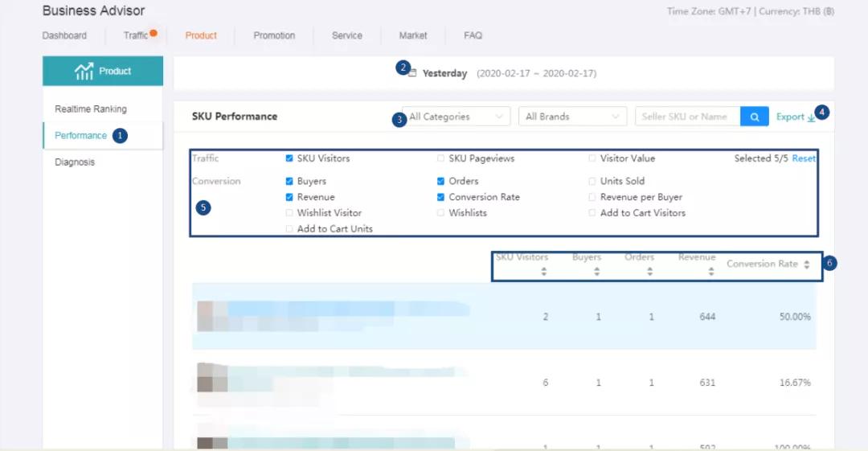The image size is (868, 451).
Task: Sort by Revenue column arrows
Action: (x=711, y=272)
